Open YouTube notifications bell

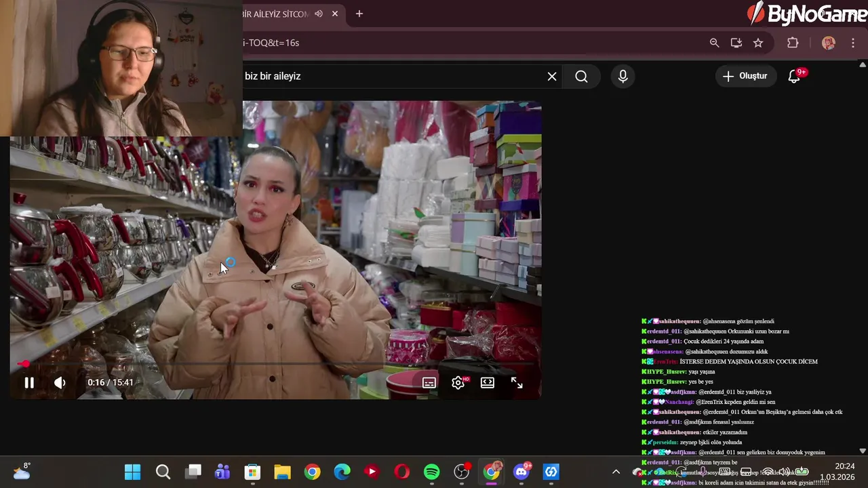coord(794,77)
